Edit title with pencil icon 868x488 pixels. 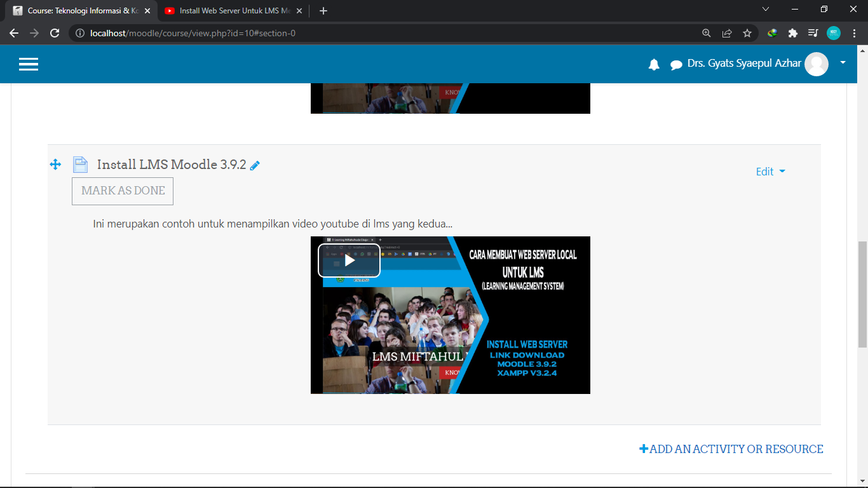coord(255,165)
